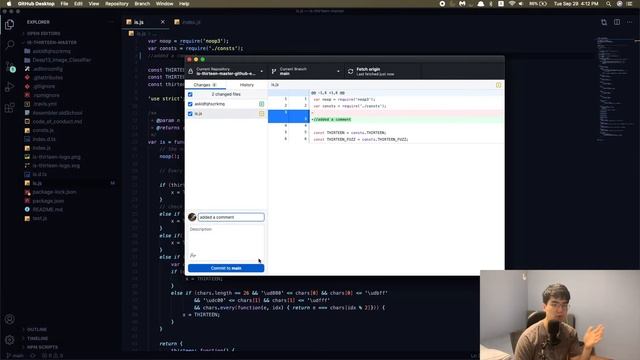This screenshot has width=640, height=360.
Task: Toggle checkbox for is.js changed file
Action: 190,114
